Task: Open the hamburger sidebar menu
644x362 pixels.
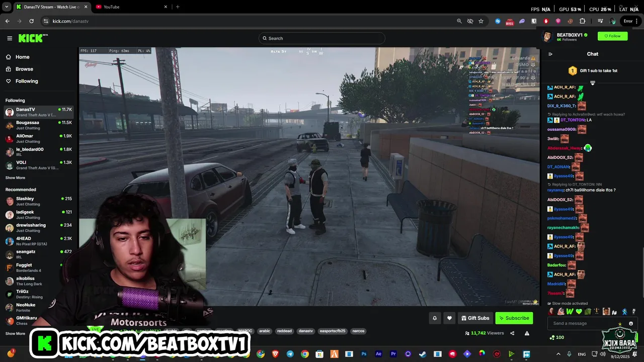Action: [10, 38]
